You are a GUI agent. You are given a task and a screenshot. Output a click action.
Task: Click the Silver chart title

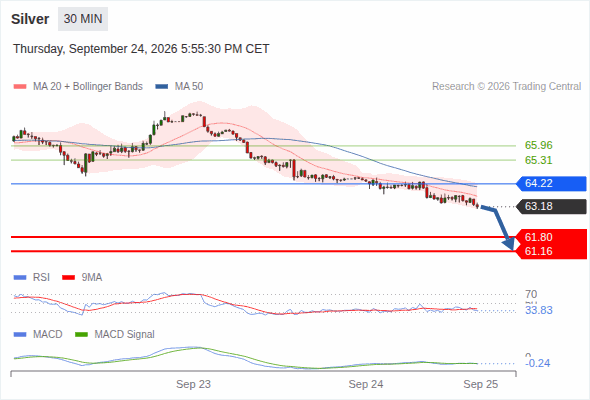point(30,19)
